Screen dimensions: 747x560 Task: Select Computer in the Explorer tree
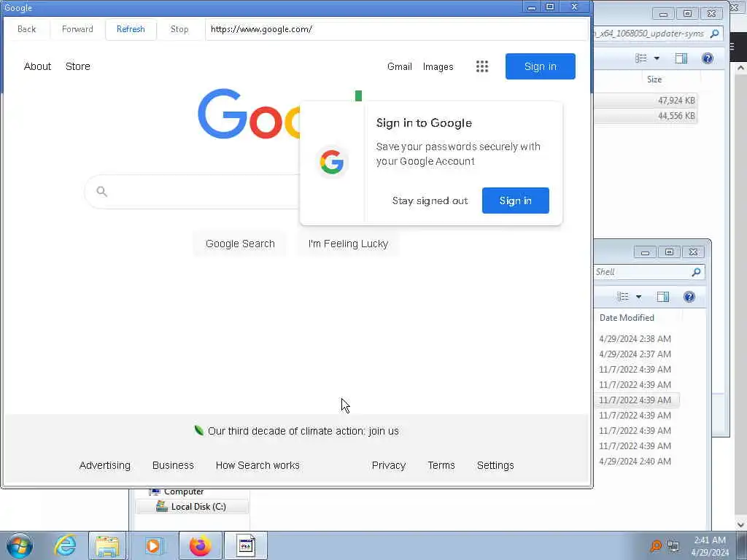[x=184, y=492]
